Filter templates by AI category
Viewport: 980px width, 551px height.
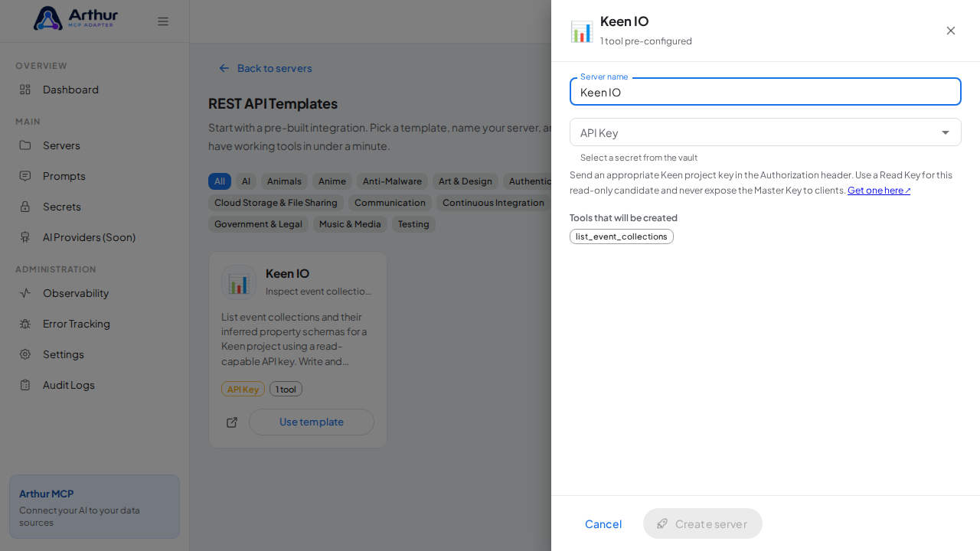[246, 181]
